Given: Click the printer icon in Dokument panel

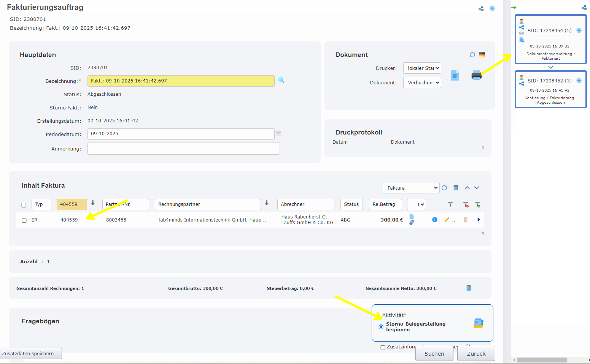Looking at the screenshot, I should pyautogui.click(x=476, y=75).
